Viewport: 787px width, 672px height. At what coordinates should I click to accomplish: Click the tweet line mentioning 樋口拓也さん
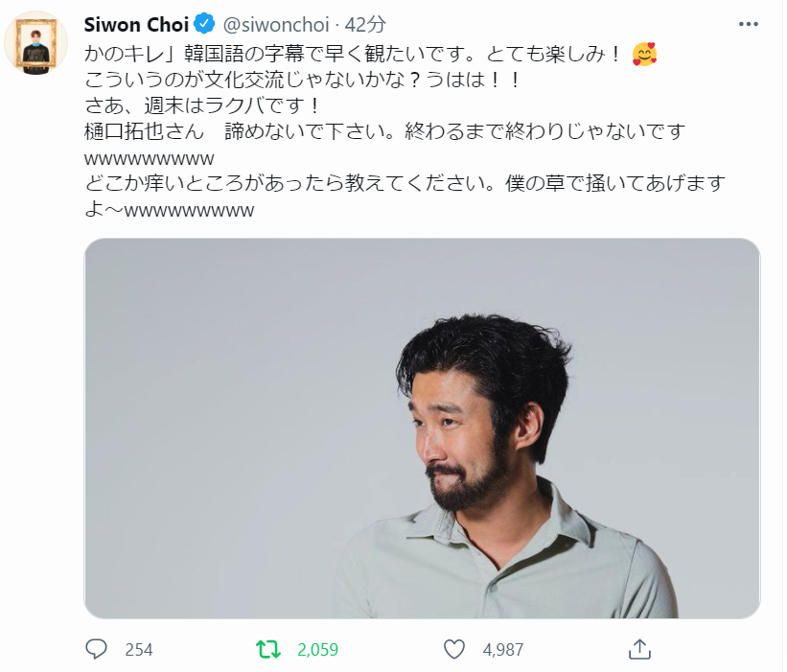384,131
